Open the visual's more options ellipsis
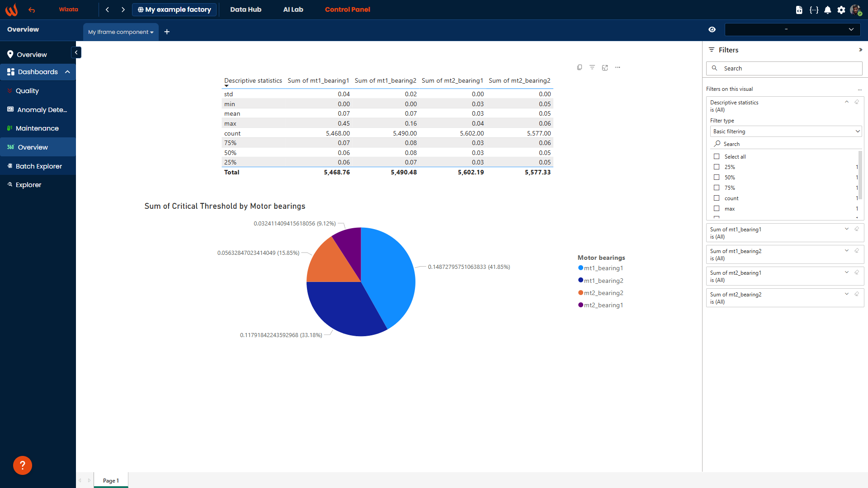The height and width of the screenshot is (488, 868). coord(618,68)
